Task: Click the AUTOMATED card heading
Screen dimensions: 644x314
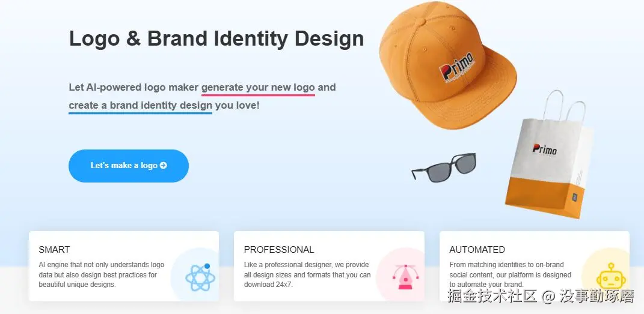Action: coord(477,250)
